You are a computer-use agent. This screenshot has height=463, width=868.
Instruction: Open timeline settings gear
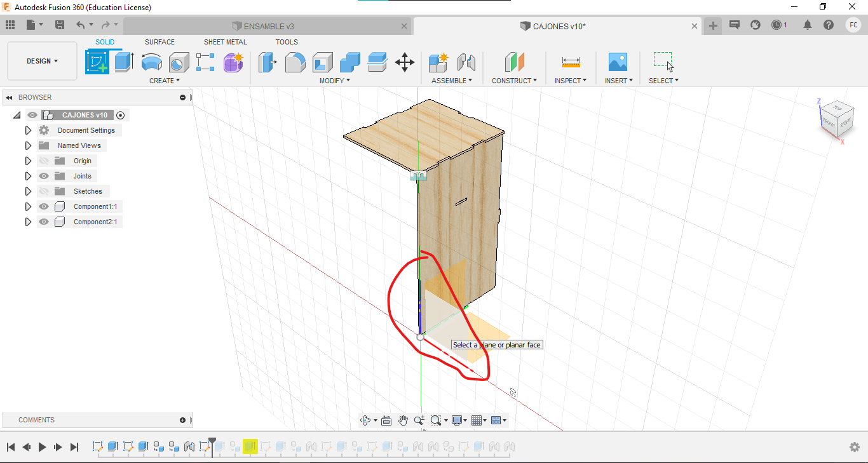[855, 447]
